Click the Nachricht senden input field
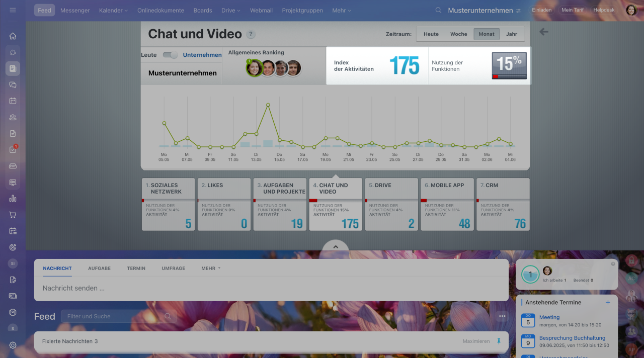644x358 pixels. coord(272,289)
